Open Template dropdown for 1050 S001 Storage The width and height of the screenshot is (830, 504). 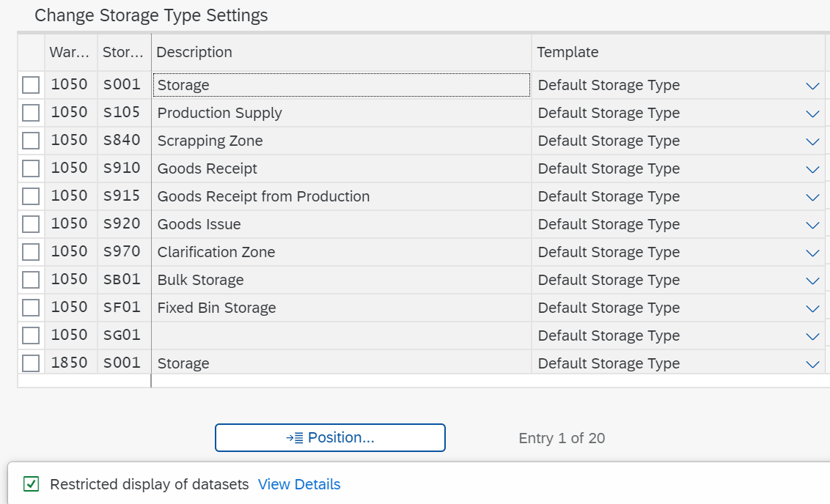point(812,86)
